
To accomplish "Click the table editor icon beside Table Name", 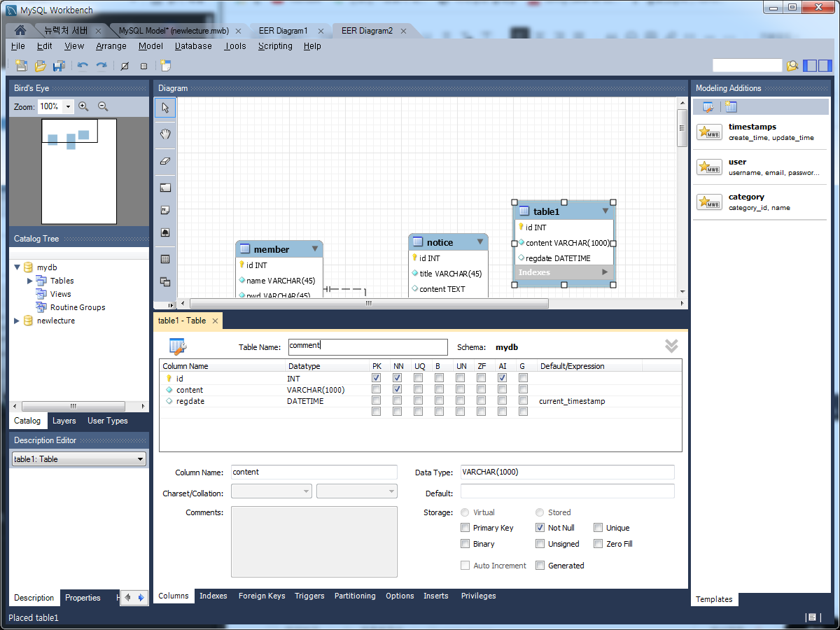I will (x=178, y=346).
